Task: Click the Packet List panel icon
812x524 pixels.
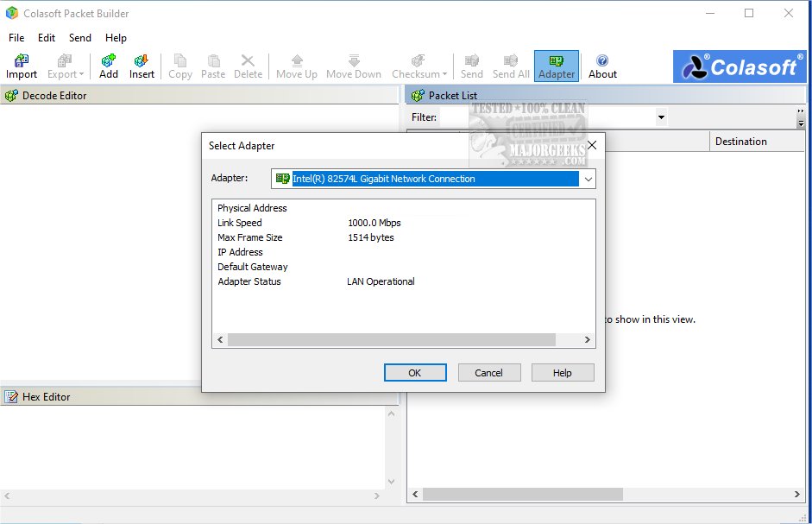Action: point(418,95)
